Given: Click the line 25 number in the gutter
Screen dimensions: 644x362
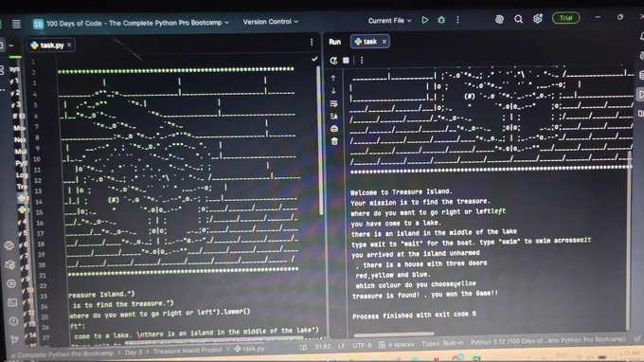Looking at the screenshot, I should point(45,317).
